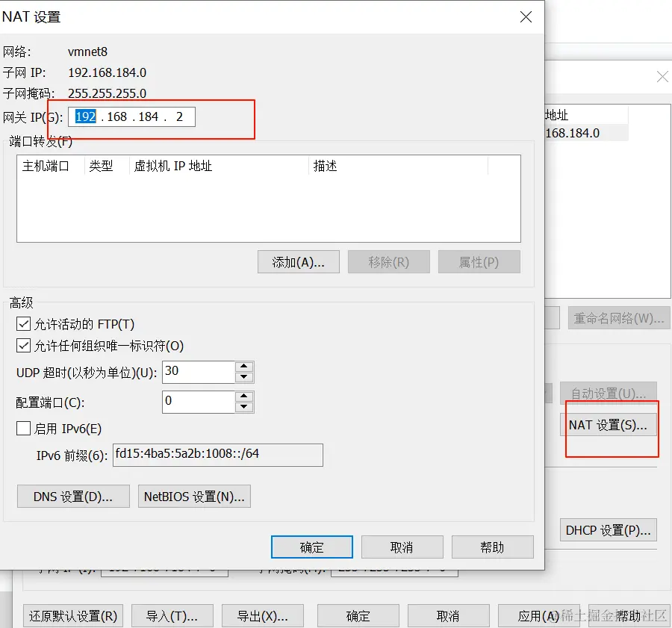Open NetBIOS 设置(N)... dialog
Image resolution: width=672 pixels, height=628 pixels.
[x=194, y=497]
